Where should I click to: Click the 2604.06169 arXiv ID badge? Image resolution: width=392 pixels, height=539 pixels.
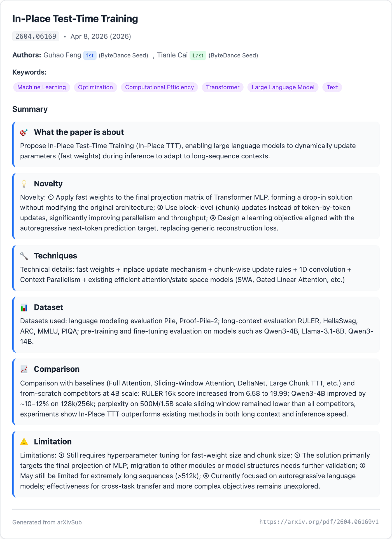tap(36, 36)
